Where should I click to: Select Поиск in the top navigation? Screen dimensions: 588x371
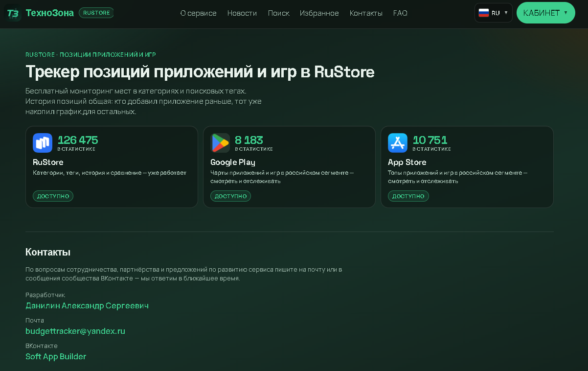279,13
